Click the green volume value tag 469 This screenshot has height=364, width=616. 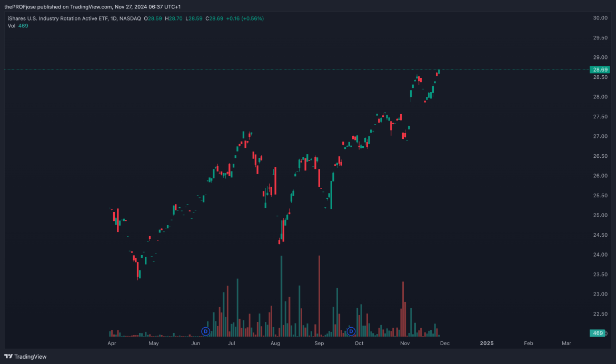click(x=597, y=333)
